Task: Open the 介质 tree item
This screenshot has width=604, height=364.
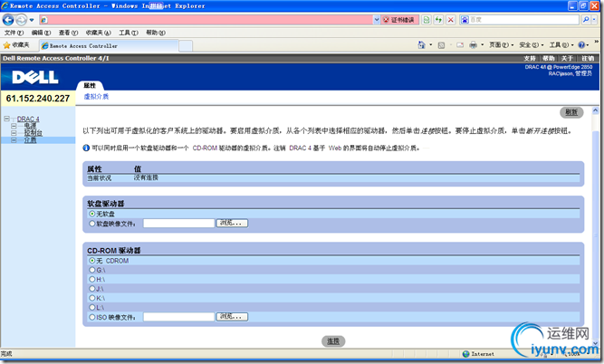Action: [30, 139]
